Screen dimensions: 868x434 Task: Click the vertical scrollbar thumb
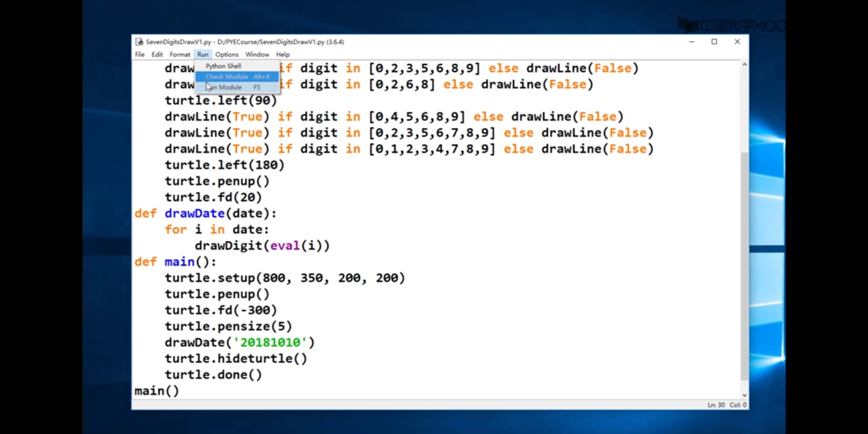[744, 265]
